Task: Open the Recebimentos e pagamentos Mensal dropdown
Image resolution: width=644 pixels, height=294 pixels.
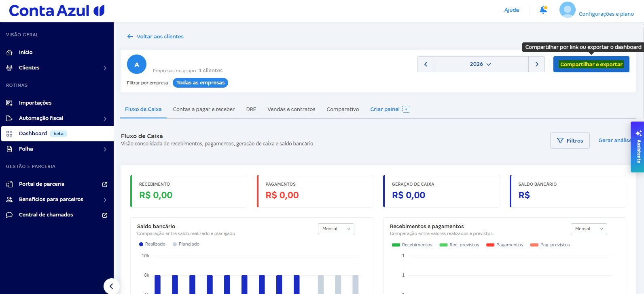Action: pos(589,229)
